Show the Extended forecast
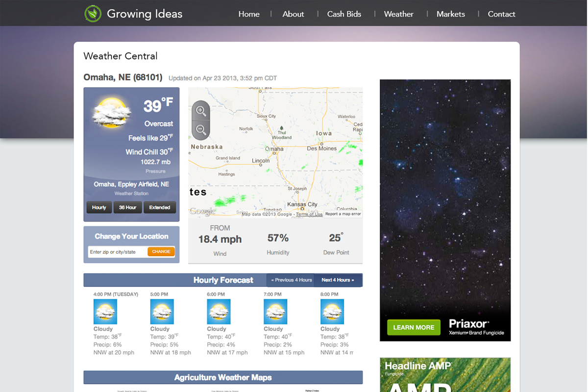 point(160,207)
